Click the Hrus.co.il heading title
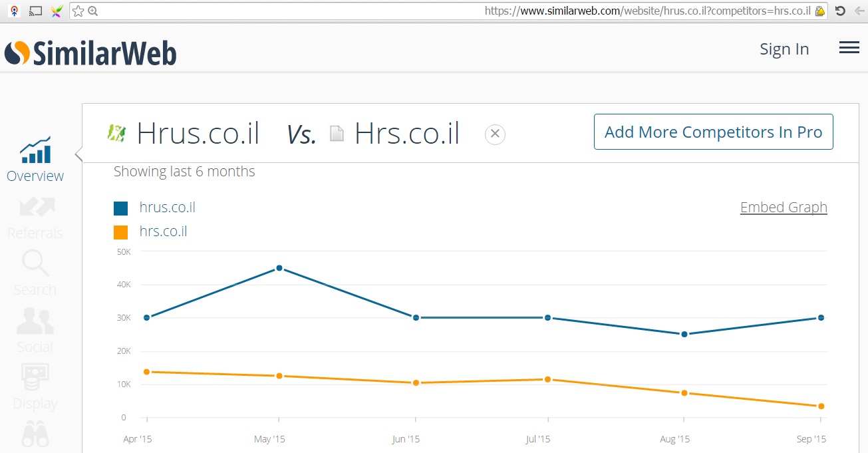The width and height of the screenshot is (868, 453). (198, 133)
